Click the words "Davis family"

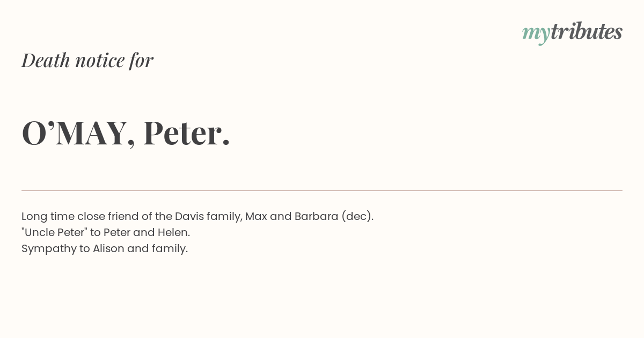pyautogui.click(x=208, y=216)
